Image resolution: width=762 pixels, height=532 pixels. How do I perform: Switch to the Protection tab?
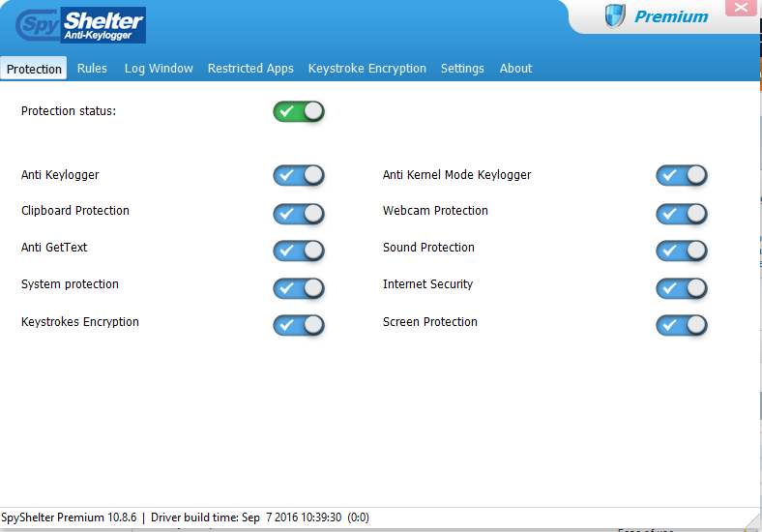[x=34, y=69]
